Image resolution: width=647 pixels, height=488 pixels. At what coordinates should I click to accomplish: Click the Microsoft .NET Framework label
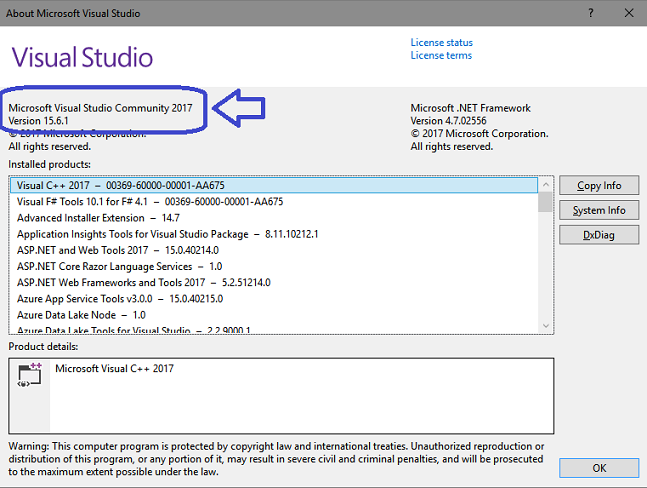point(470,108)
